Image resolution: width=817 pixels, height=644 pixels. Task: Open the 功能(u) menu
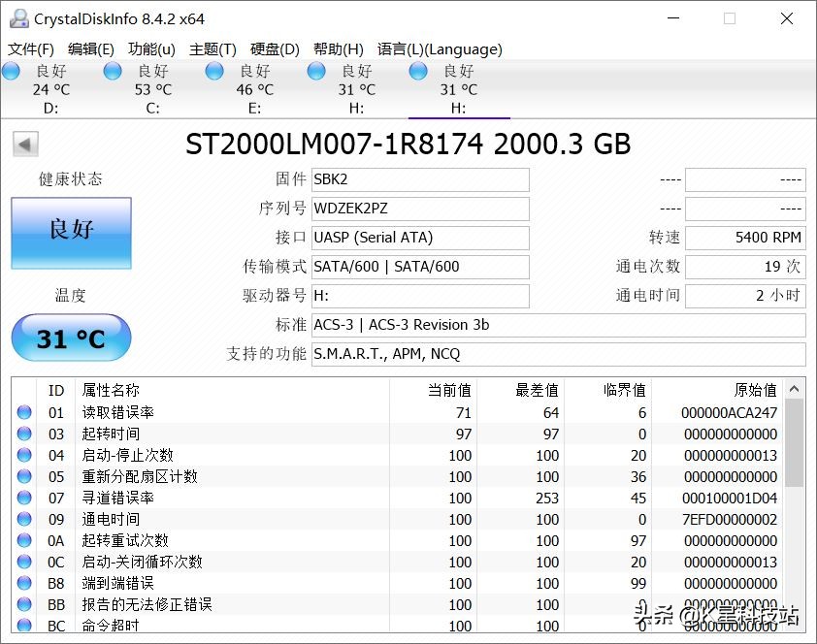148,48
